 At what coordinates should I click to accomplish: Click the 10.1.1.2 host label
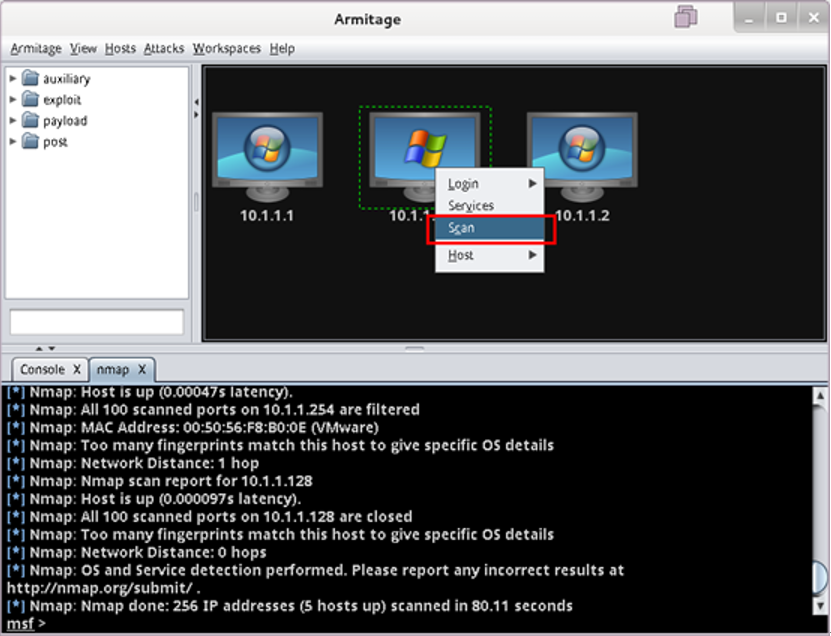pos(582,216)
